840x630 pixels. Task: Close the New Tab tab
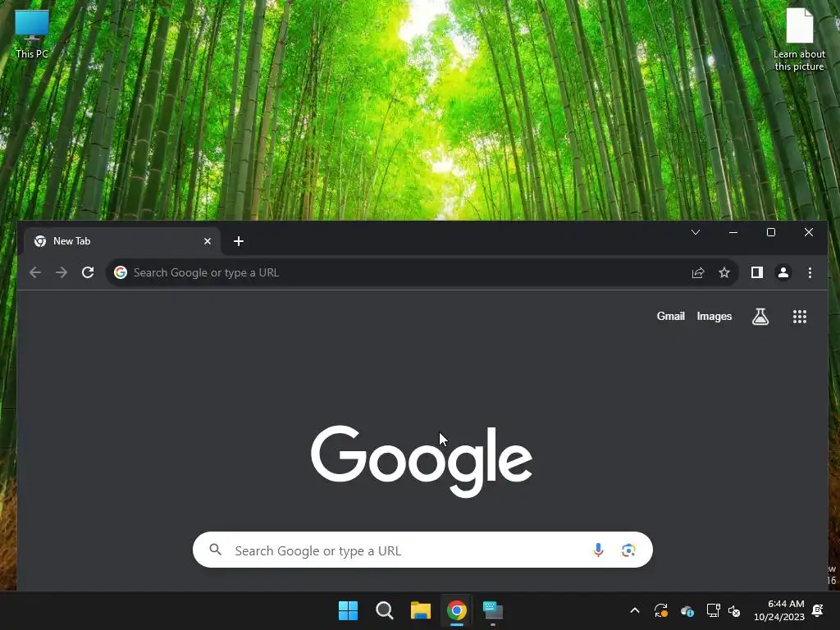208,241
